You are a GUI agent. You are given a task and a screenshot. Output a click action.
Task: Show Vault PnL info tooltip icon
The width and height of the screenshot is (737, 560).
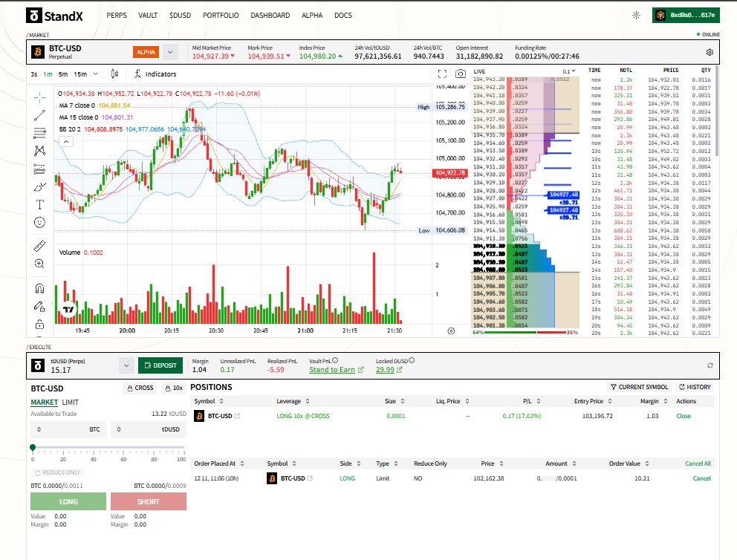click(335, 360)
